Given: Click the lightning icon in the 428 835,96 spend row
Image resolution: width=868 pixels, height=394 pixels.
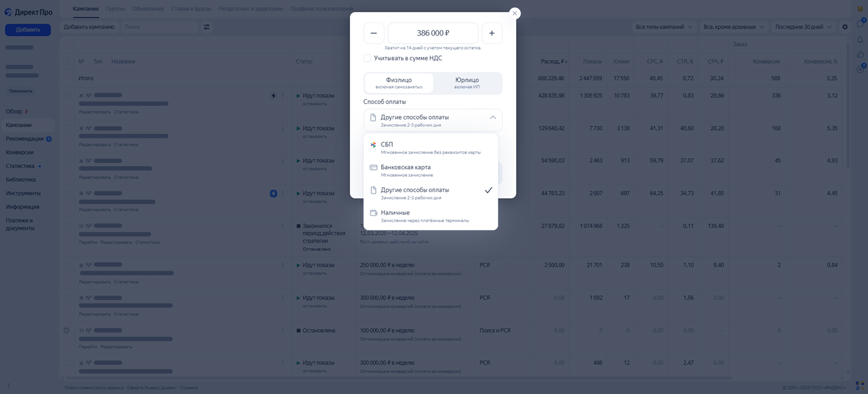Looking at the screenshot, I should pyautogui.click(x=274, y=96).
